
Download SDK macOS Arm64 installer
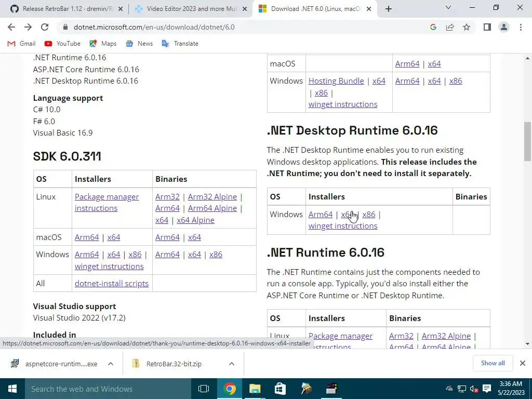(87, 237)
